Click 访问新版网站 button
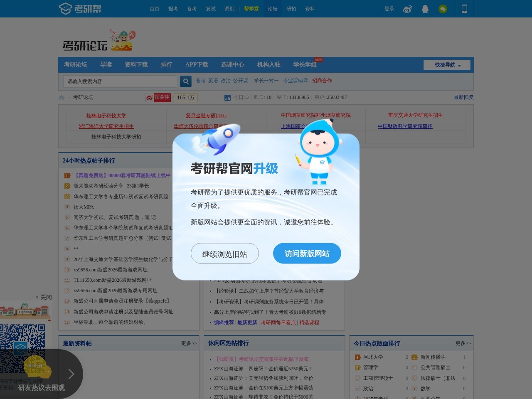 307,253
